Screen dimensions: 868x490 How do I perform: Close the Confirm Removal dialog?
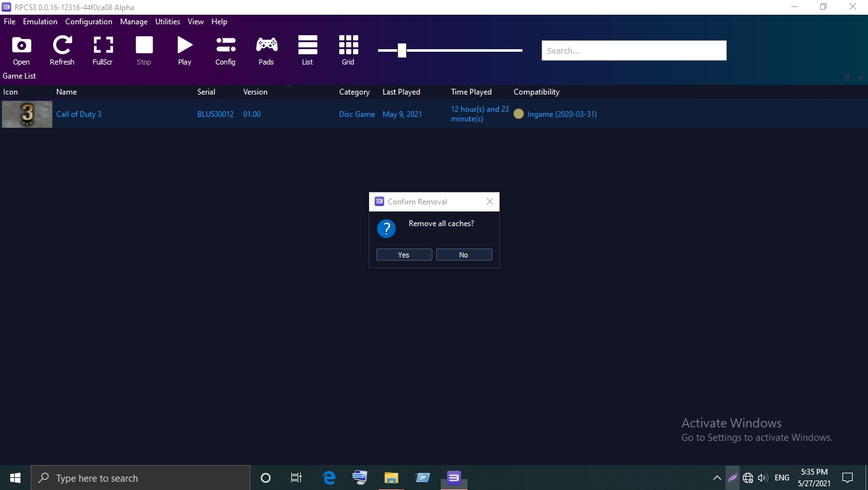490,201
